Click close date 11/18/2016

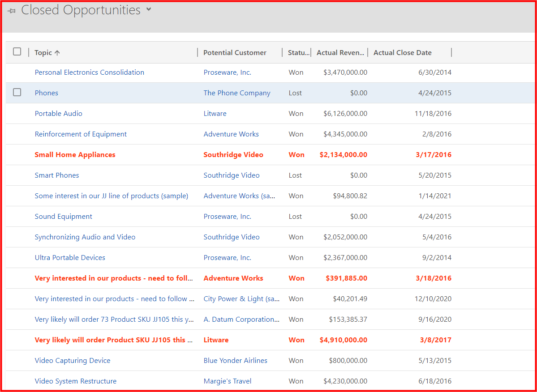pos(433,114)
